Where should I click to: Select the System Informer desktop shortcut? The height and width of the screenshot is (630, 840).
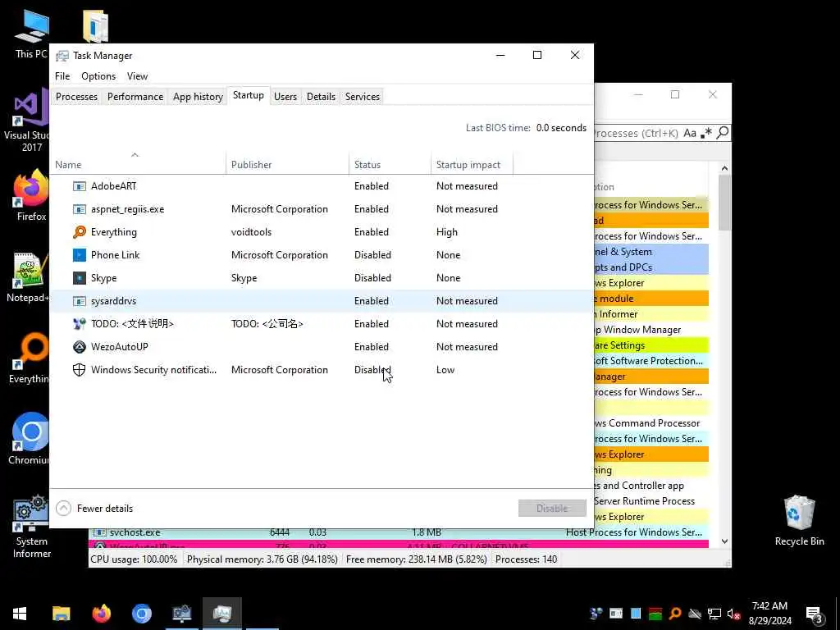pos(30,527)
